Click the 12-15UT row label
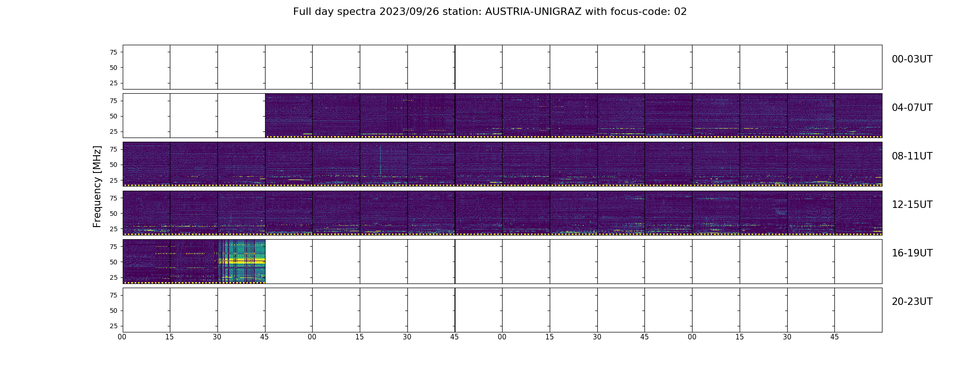The height and width of the screenshot is (373, 980). pyautogui.click(x=911, y=205)
